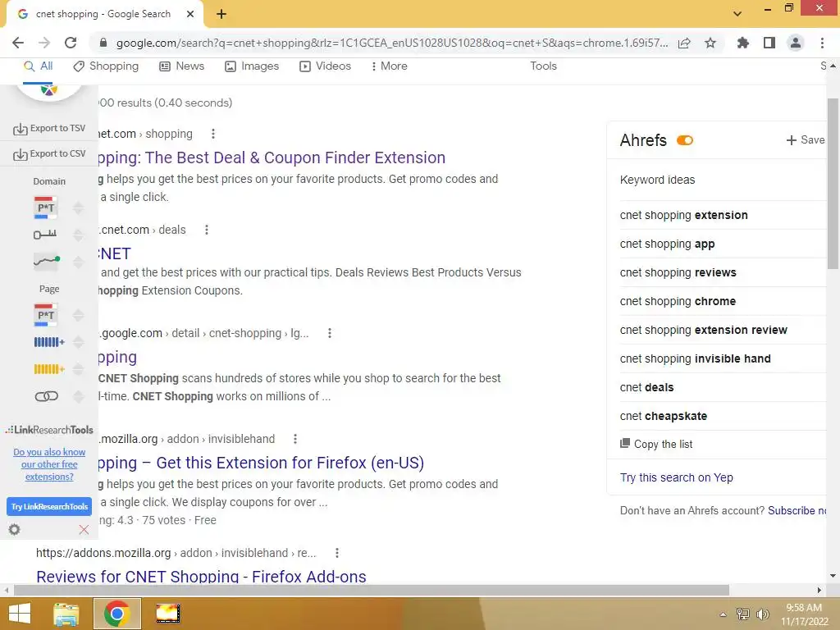The height and width of the screenshot is (630, 840).
Task: Toggle the Ahrefs switch
Action: pos(685,140)
